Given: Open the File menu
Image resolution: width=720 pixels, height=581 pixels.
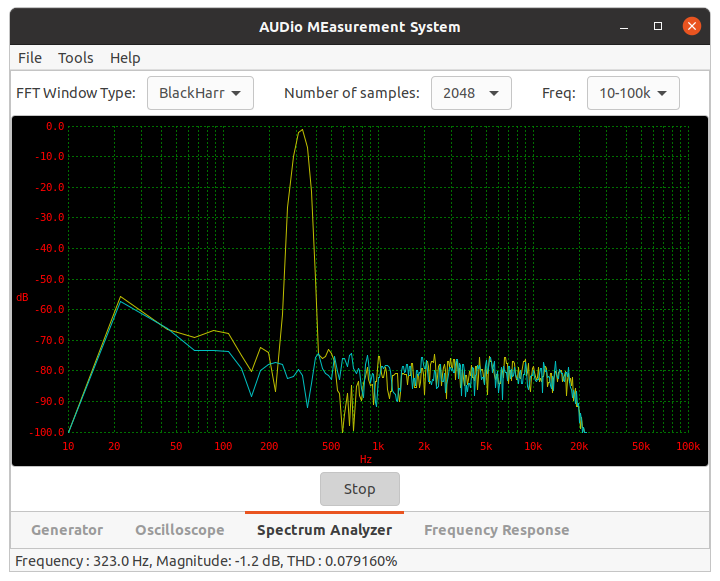Looking at the screenshot, I should point(30,58).
